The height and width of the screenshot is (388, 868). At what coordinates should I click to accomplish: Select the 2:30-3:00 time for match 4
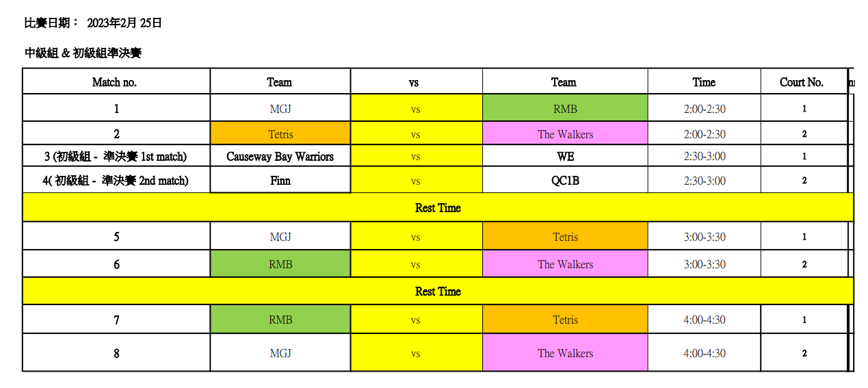[705, 181]
